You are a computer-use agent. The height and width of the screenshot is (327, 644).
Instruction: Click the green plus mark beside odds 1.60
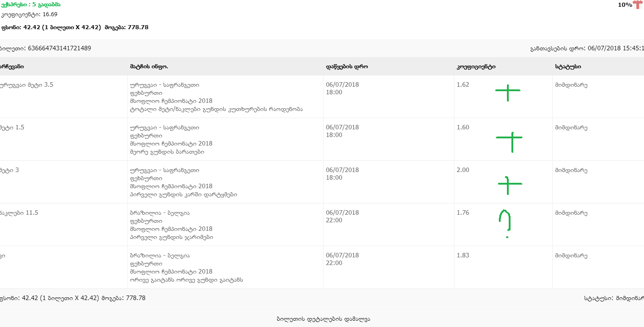click(x=510, y=140)
